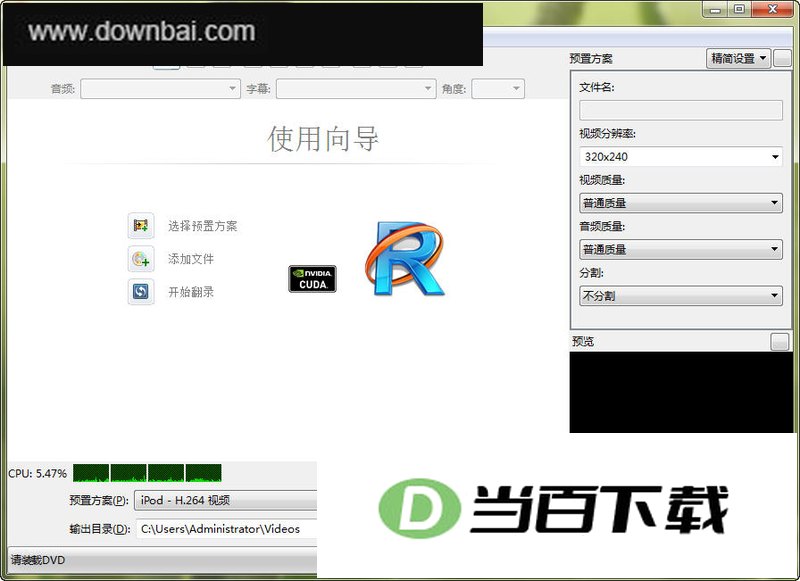Close the application window
Viewport: 800px width, 581px height.
pos(772,10)
